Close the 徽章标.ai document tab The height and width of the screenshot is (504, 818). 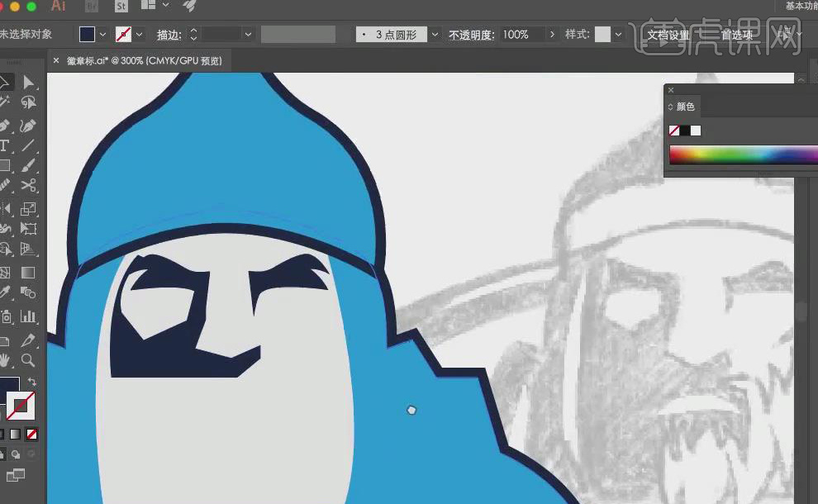click(x=56, y=60)
